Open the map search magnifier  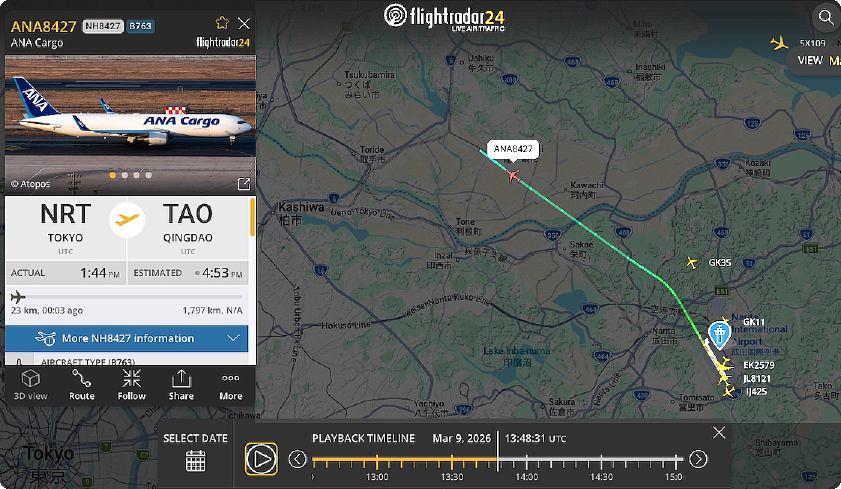(x=825, y=18)
